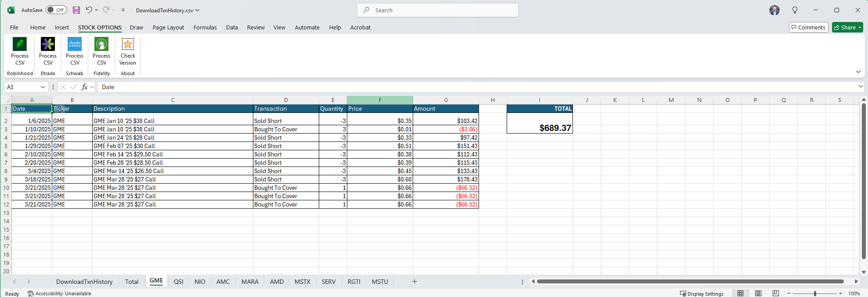Open the Name Box dropdown
The width and height of the screenshot is (868, 297).
(43, 87)
